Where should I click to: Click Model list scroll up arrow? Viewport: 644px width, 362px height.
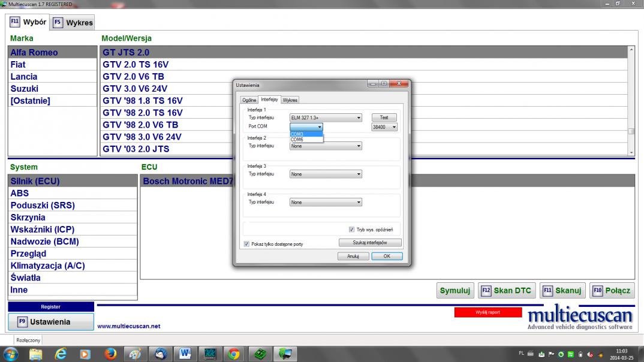click(x=631, y=50)
